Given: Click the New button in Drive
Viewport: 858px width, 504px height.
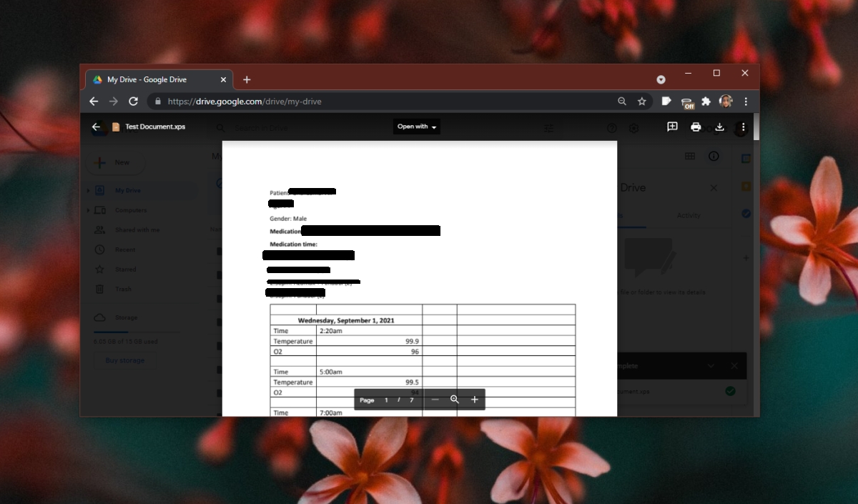Looking at the screenshot, I should click(115, 162).
